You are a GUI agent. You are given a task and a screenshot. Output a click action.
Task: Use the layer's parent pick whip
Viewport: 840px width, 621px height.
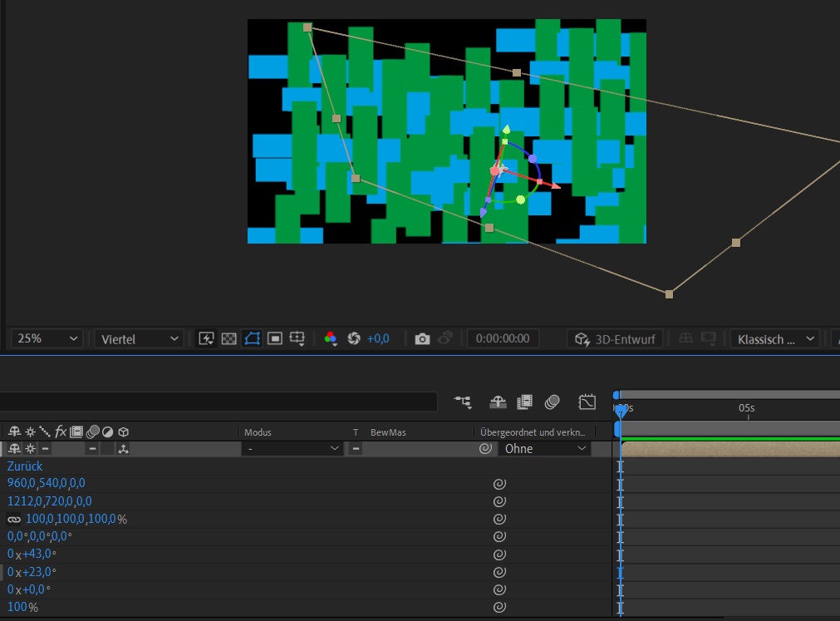point(485,448)
